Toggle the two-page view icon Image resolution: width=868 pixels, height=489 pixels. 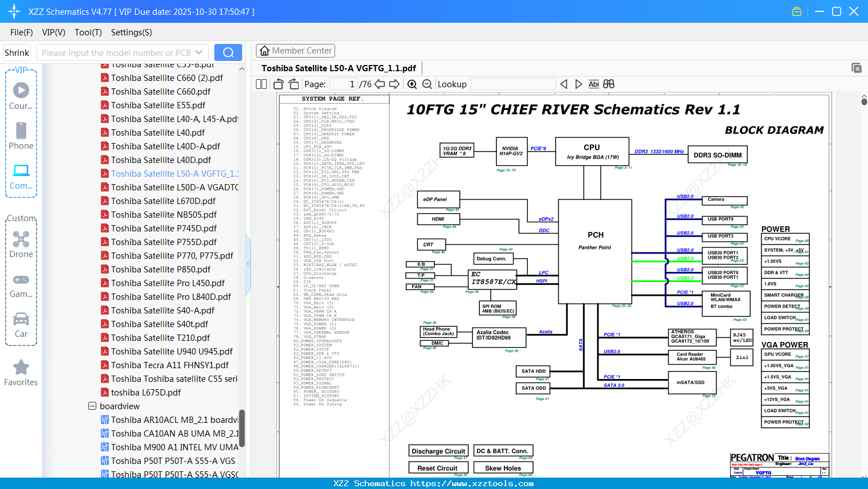[x=261, y=84]
